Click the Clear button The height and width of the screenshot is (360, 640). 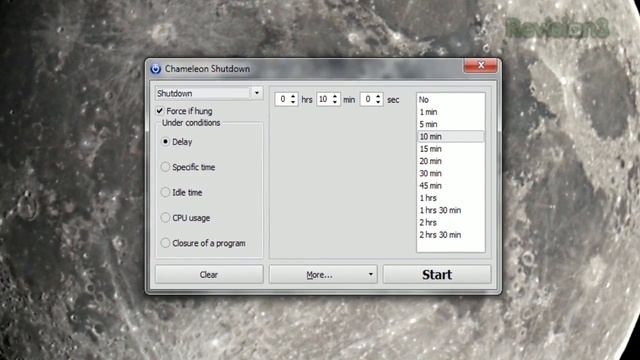click(209, 274)
